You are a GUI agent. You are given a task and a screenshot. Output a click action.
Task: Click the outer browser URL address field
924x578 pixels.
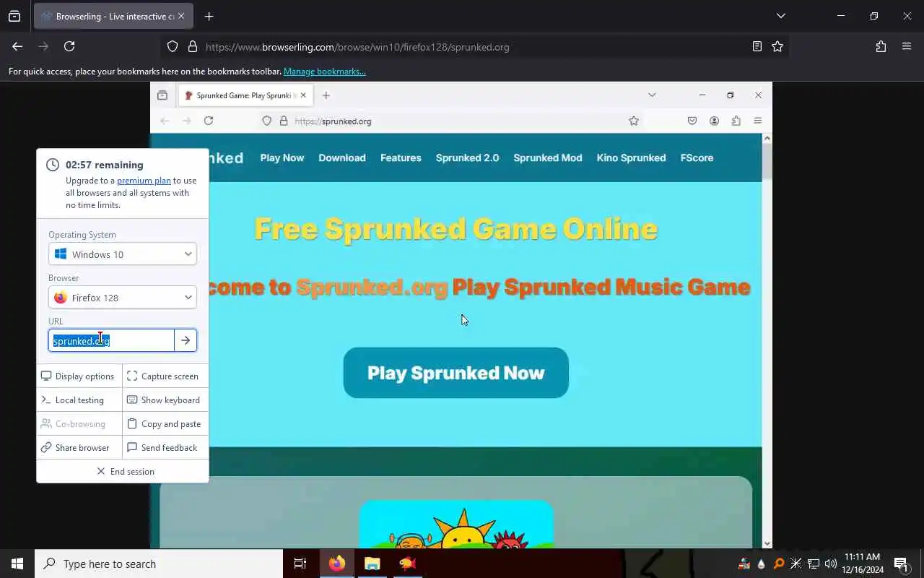tap(474, 47)
